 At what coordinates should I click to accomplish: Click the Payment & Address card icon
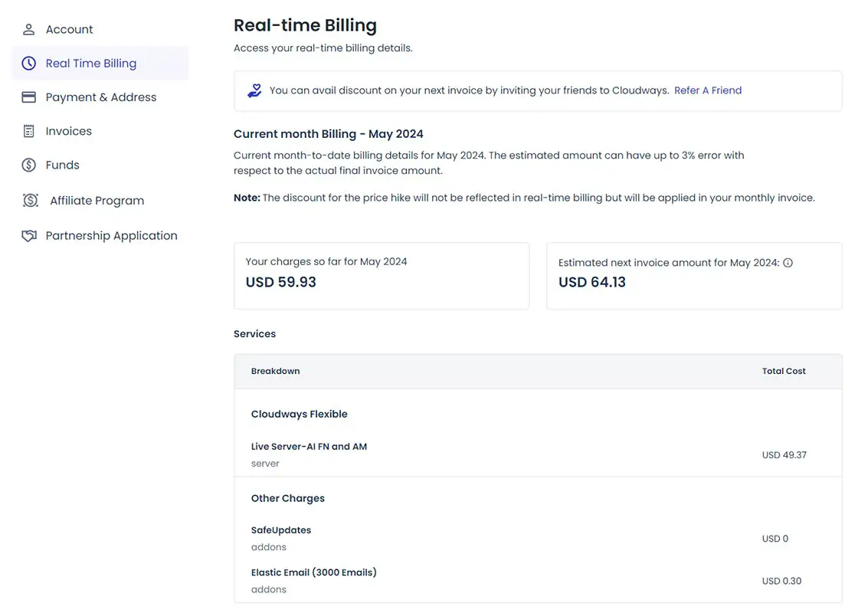(29, 97)
